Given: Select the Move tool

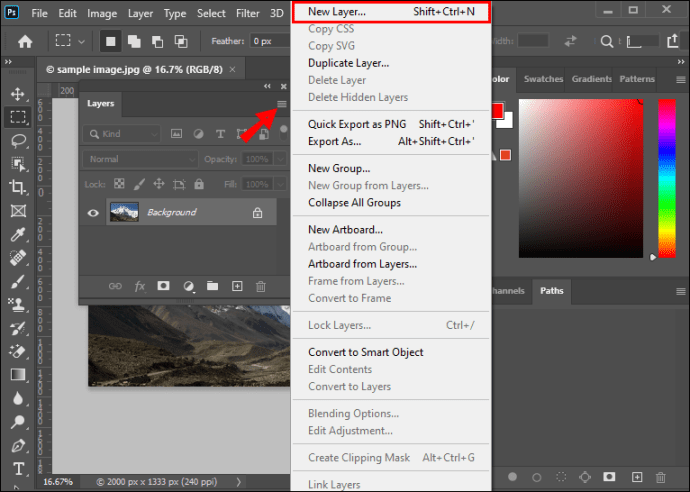Looking at the screenshot, I should click(18, 94).
